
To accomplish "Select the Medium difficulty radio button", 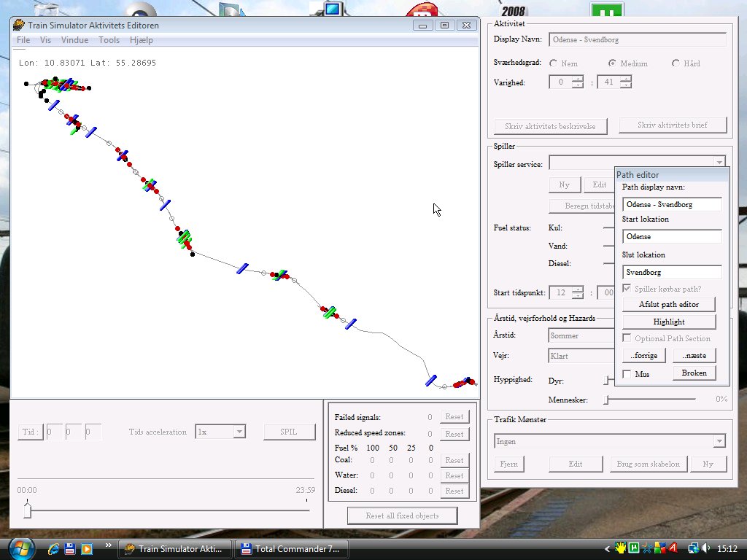I will coord(612,63).
